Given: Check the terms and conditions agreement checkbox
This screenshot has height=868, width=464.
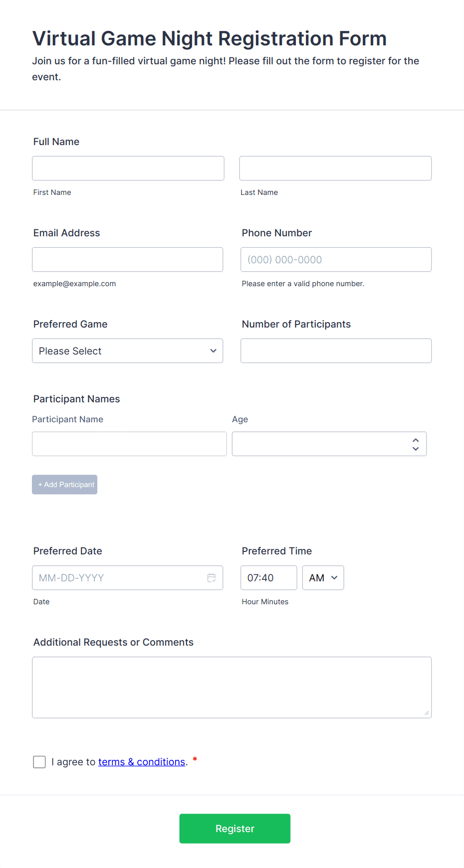Looking at the screenshot, I should pyautogui.click(x=39, y=762).
